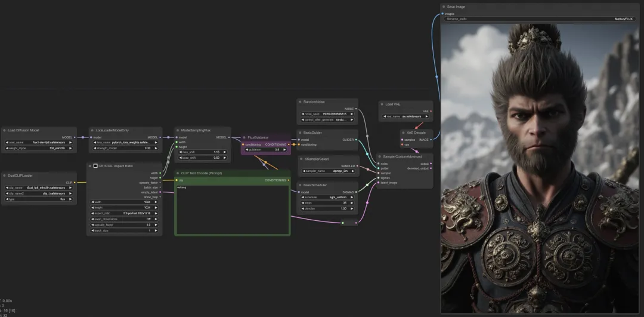
Task: Open the type dropdown set to flux
Action: click(x=39, y=199)
